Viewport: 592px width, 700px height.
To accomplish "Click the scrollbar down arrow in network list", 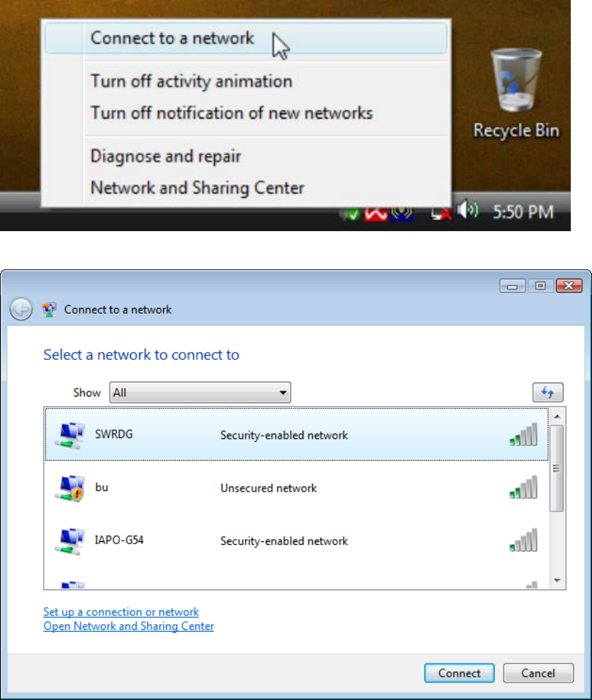I will coord(557,580).
